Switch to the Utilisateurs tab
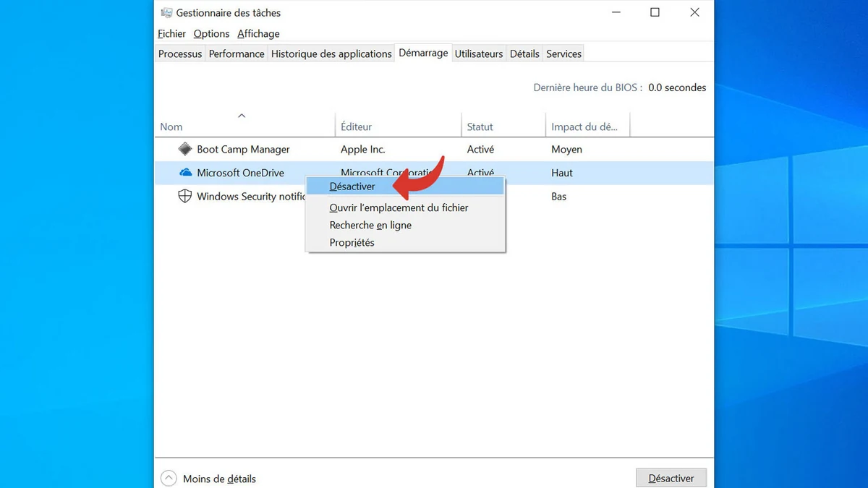The height and width of the screenshot is (488, 868). (x=479, y=53)
